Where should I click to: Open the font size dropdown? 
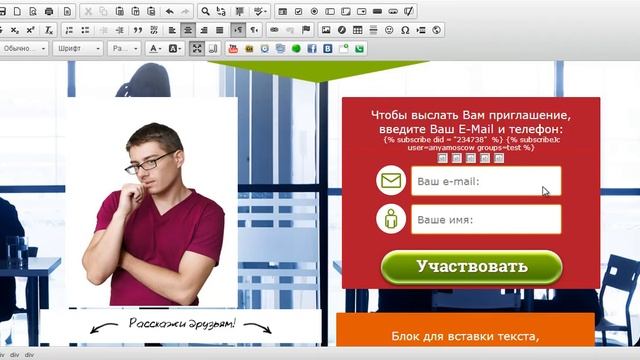coord(124,49)
